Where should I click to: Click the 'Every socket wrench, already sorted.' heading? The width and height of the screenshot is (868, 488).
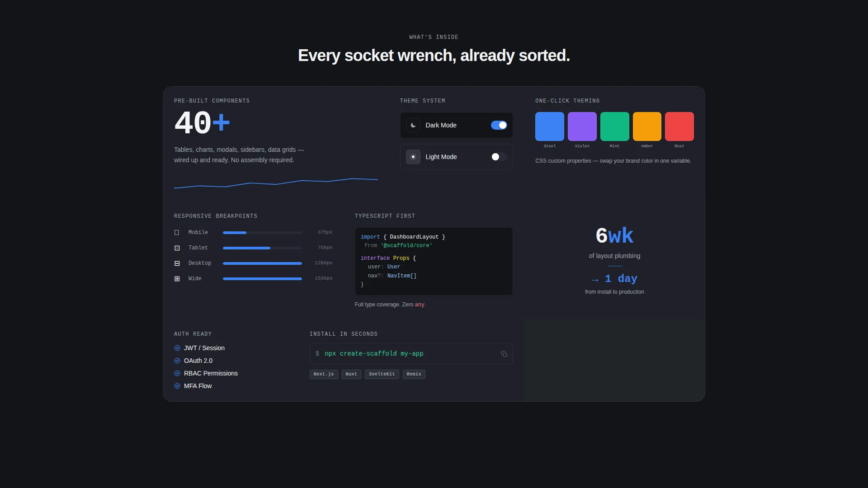coord(434,56)
